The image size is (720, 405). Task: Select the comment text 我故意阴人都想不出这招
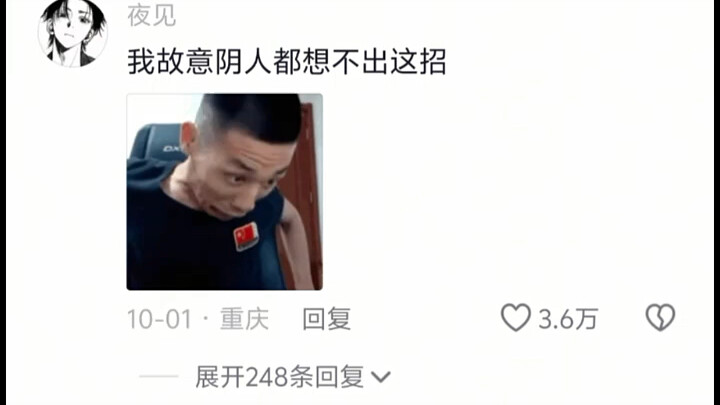[x=287, y=62]
